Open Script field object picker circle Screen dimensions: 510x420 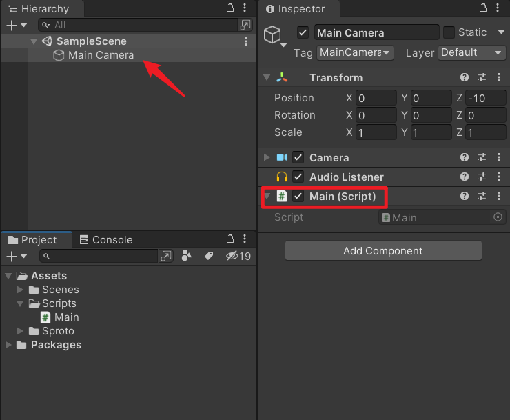(x=498, y=217)
